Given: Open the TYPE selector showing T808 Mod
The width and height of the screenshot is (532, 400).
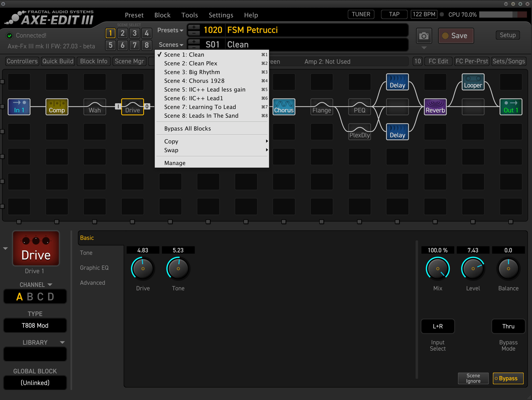Looking at the screenshot, I should (x=35, y=326).
